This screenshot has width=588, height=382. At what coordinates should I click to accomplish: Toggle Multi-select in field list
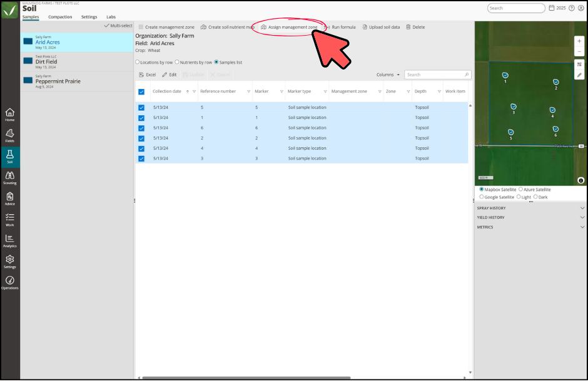(x=118, y=26)
